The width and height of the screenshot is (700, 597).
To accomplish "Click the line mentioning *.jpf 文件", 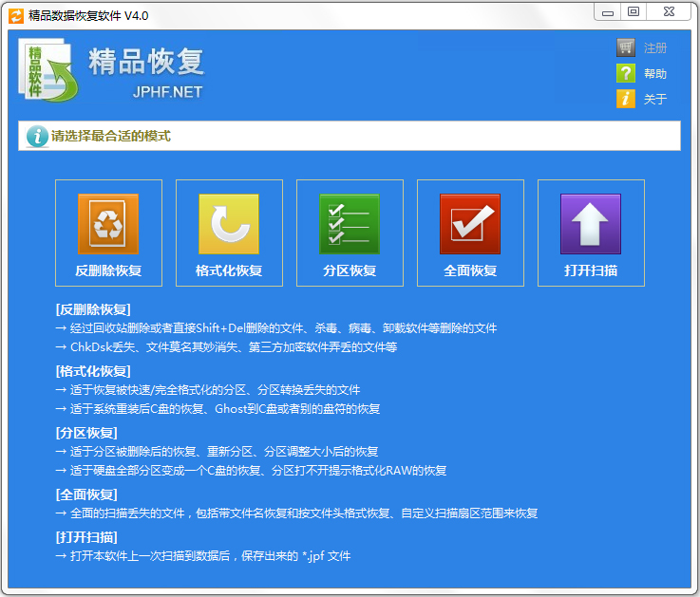I will pyautogui.click(x=203, y=556).
